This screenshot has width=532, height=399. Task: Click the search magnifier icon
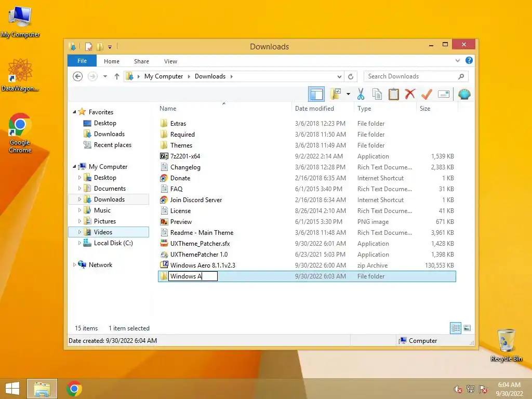[x=461, y=76]
